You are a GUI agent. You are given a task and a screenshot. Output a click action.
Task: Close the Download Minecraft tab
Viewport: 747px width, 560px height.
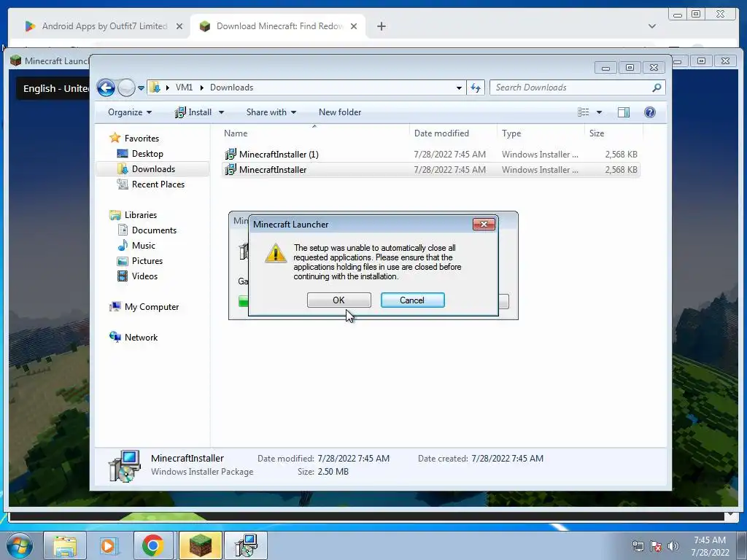[354, 26]
